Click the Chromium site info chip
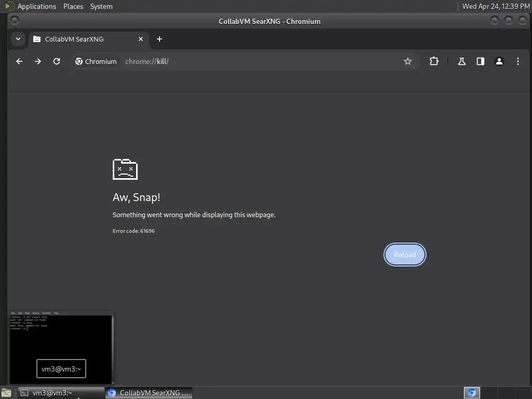532x399 pixels. click(x=96, y=61)
